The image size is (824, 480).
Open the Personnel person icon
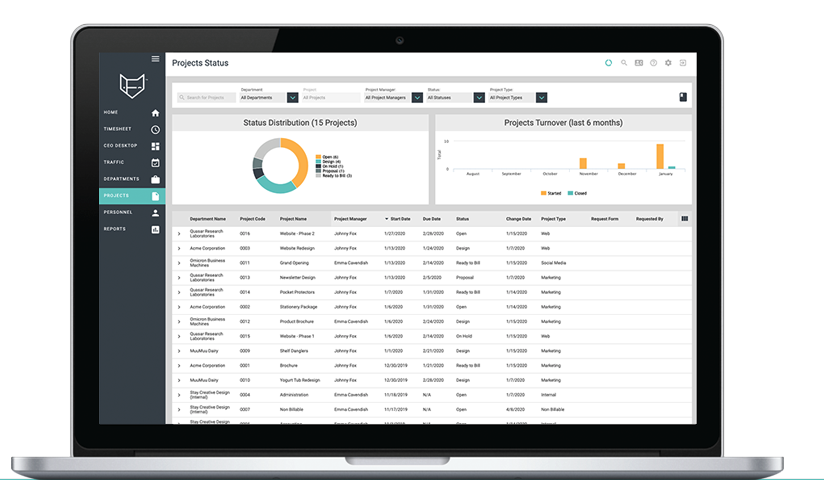tap(155, 212)
